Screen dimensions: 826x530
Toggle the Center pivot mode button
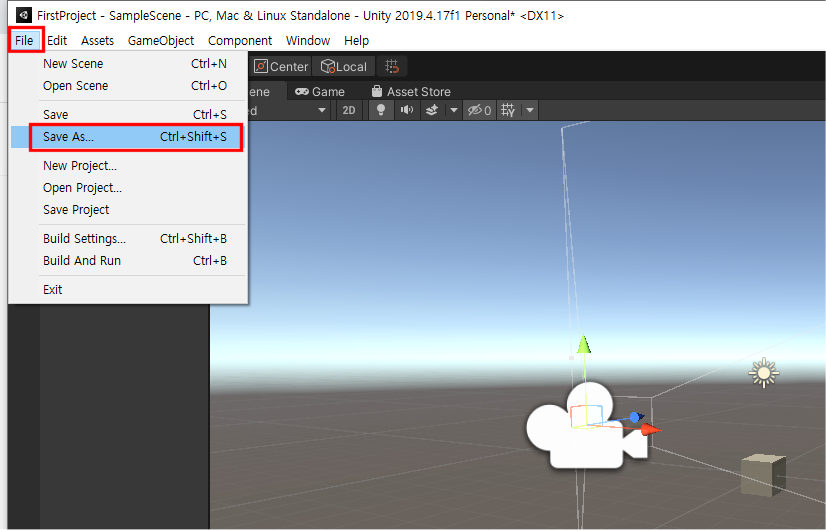(x=280, y=66)
